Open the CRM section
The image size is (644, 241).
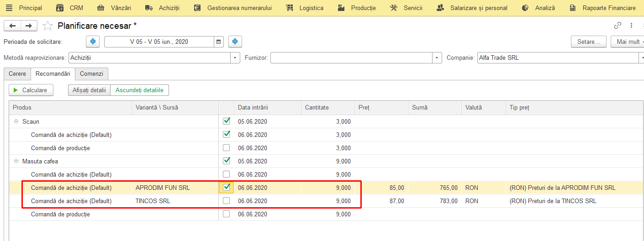coord(69,8)
